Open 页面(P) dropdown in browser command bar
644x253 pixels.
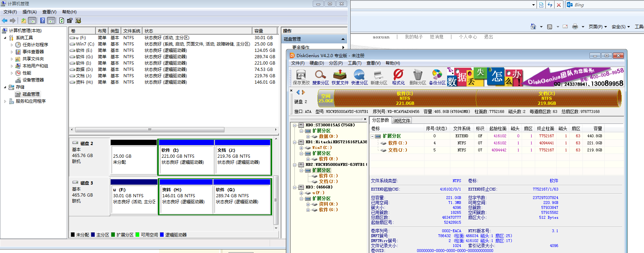tap(598, 27)
